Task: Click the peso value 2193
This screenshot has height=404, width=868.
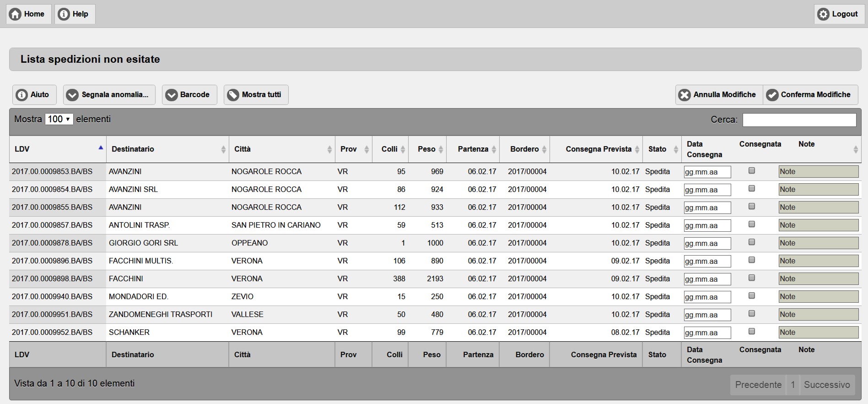Action: tap(435, 279)
